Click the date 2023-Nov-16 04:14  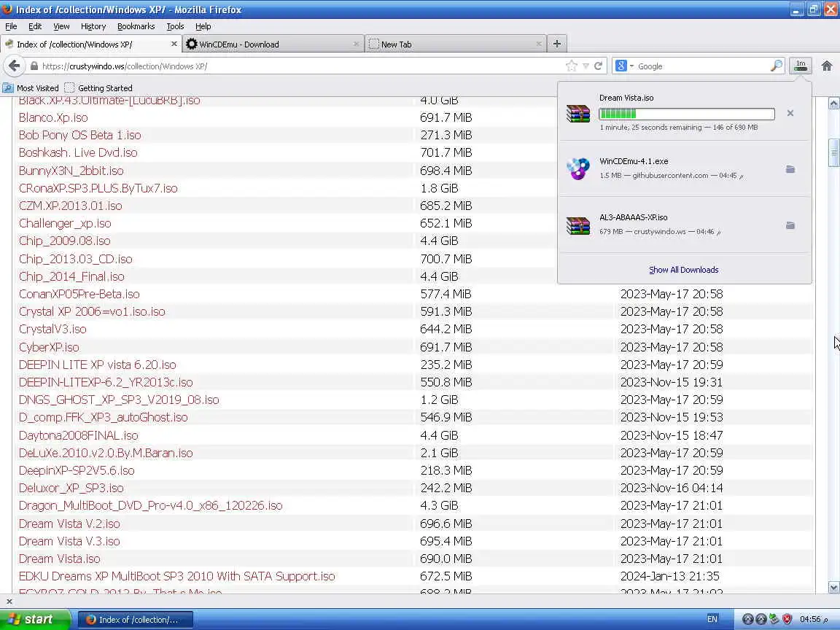coord(672,488)
